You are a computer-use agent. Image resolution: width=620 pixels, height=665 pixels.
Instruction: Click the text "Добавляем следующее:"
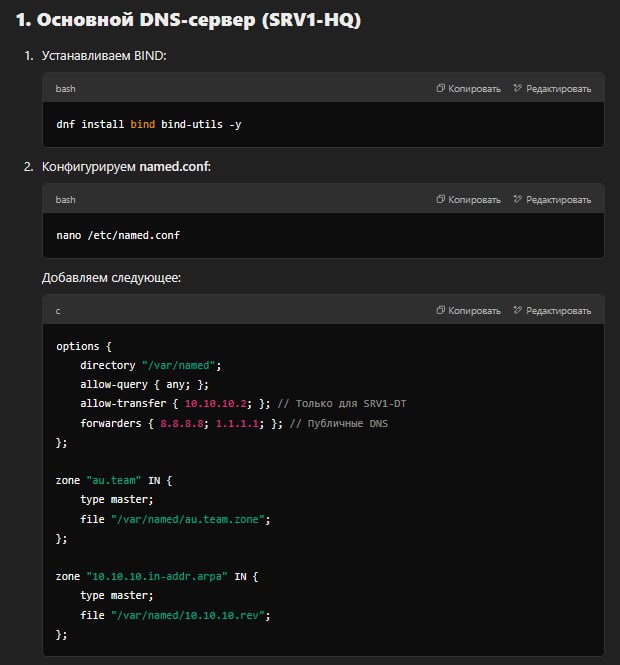pos(111,277)
